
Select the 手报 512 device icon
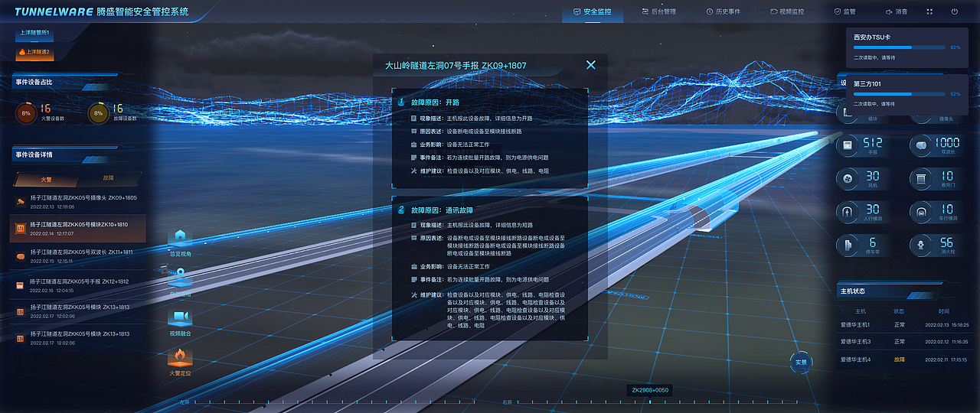click(x=848, y=145)
